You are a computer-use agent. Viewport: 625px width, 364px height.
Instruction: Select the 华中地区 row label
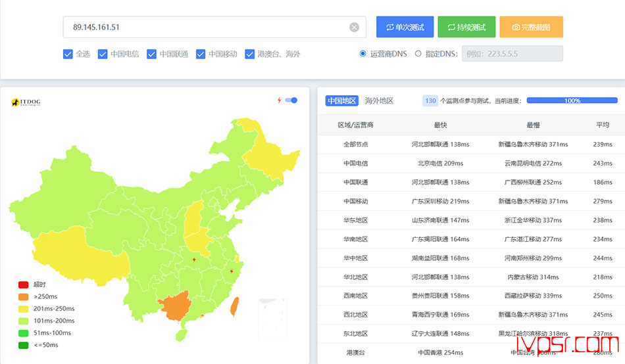click(x=355, y=258)
